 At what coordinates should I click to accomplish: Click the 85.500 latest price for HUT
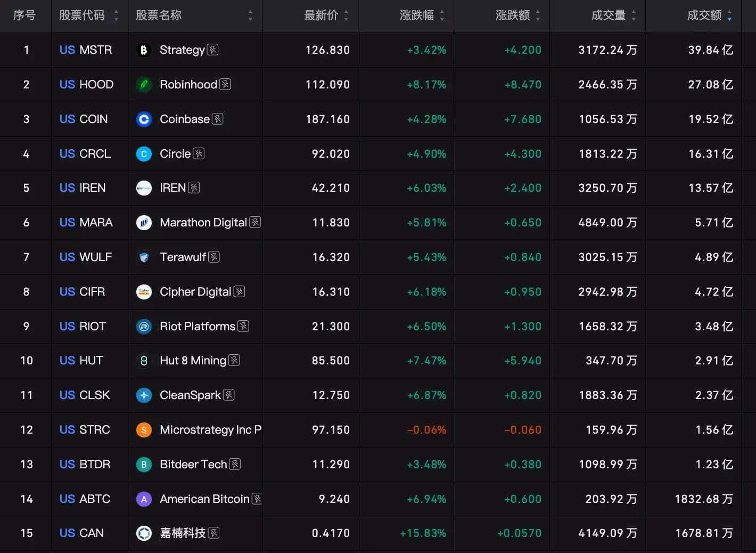[331, 361]
